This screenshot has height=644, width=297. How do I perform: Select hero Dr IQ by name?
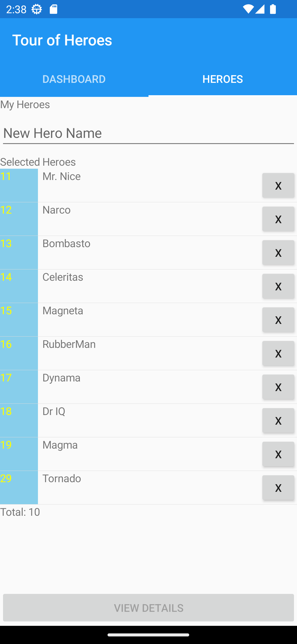54,411
